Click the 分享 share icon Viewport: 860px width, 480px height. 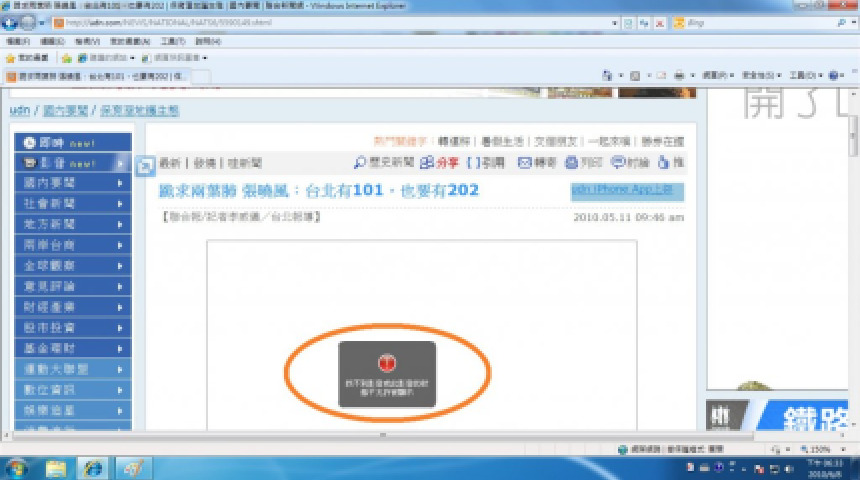click(426, 163)
